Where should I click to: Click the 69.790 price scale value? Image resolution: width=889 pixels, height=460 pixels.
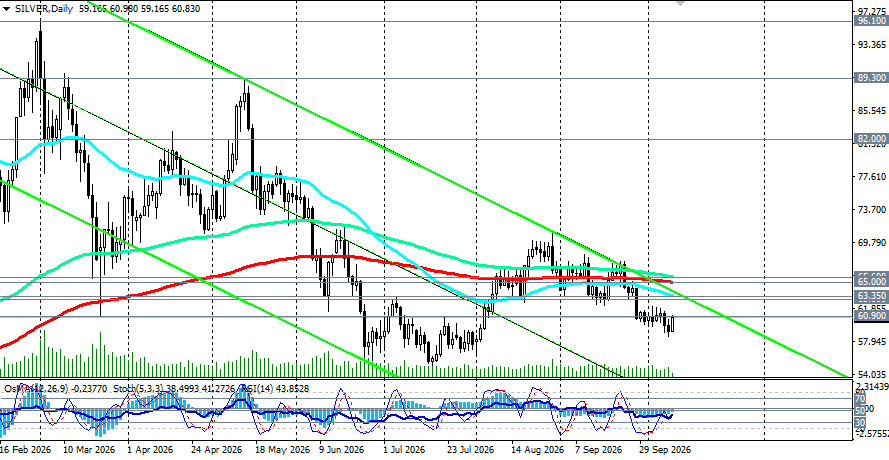click(872, 243)
